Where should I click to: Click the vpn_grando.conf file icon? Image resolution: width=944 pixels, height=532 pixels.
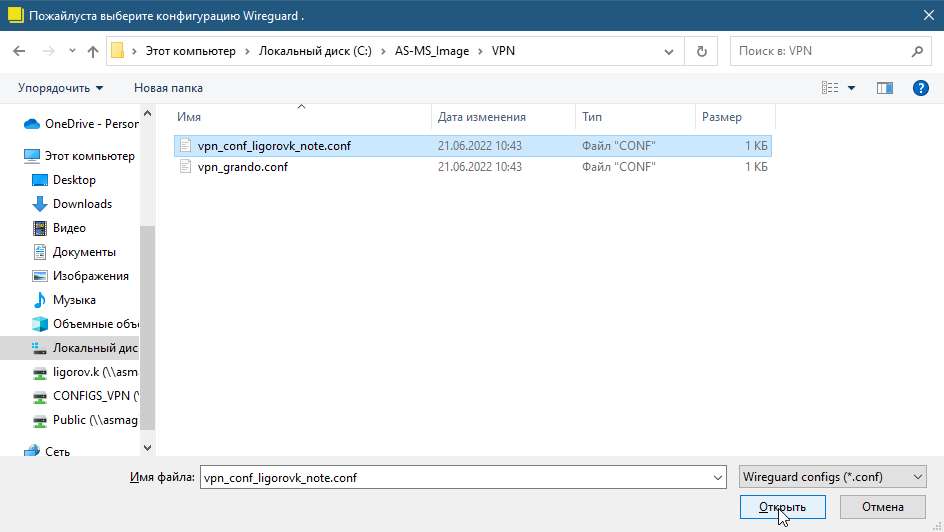(x=185, y=167)
